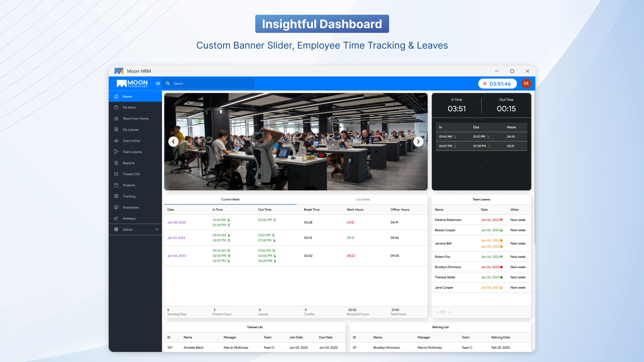The image size is (644, 362).
Task: Open Tickets (10) in sidebar
Action: 131,174
